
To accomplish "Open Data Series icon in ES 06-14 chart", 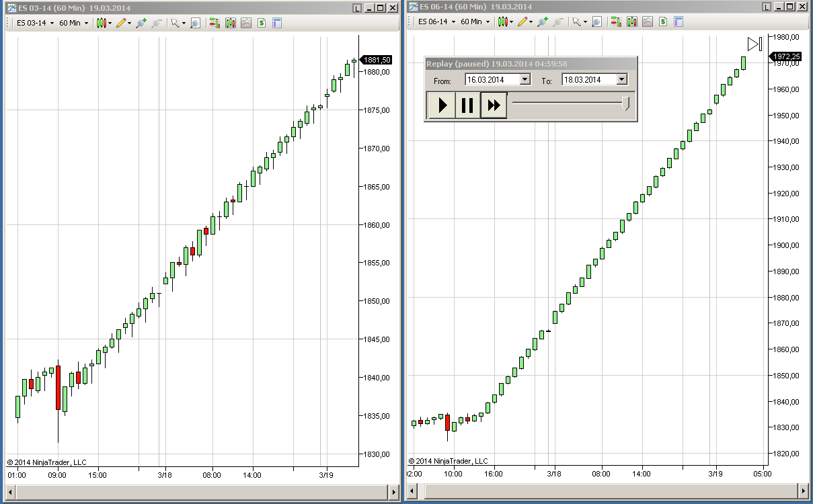I will pyautogui.click(x=632, y=22).
